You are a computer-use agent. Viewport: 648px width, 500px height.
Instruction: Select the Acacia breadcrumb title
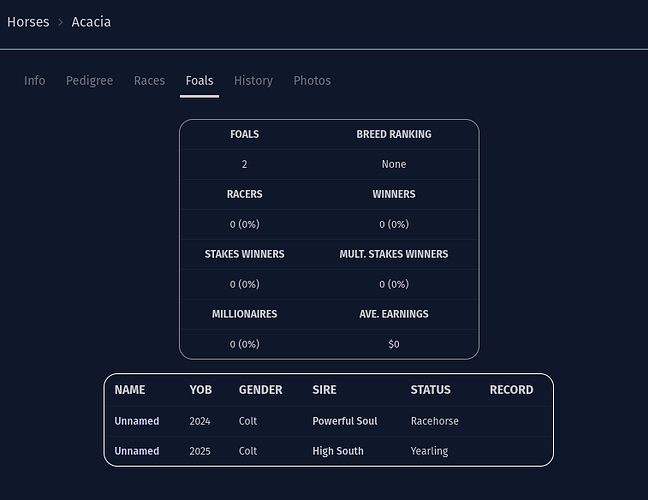[x=91, y=22]
